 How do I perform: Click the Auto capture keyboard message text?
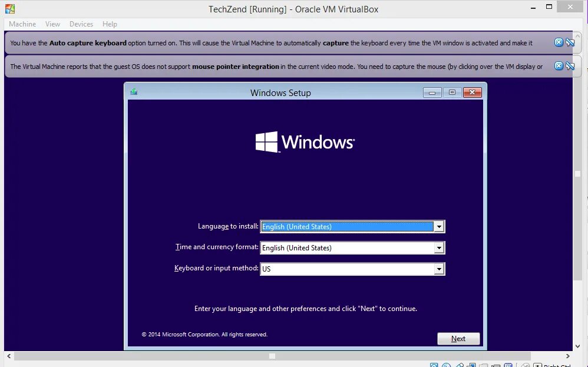[x=271, y=43]
